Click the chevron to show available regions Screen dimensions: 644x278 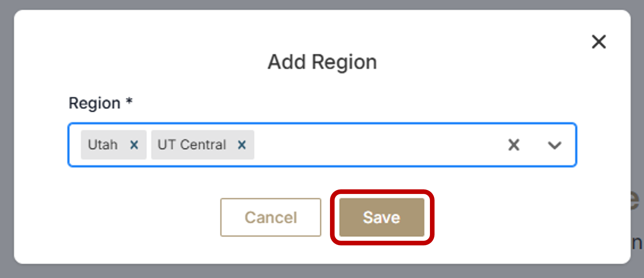point(555,145)
